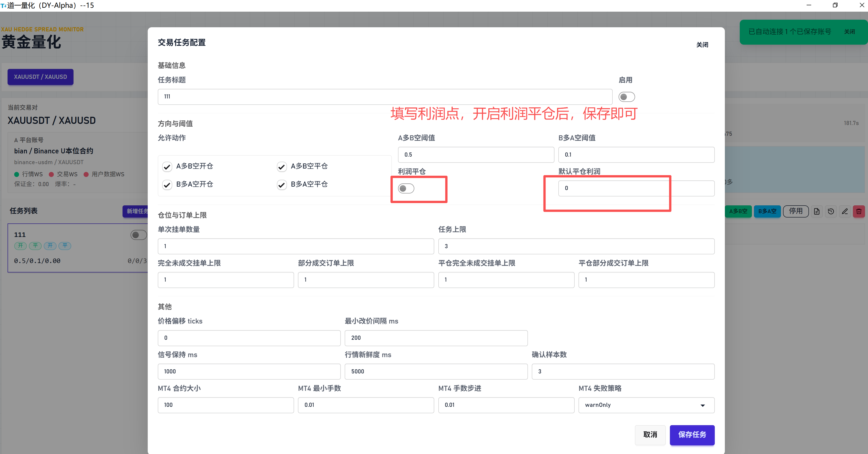This screenshot has width=868, height=454.
Task: Click the 最小改价间隔 ms input
Action: tap(436, 338)
